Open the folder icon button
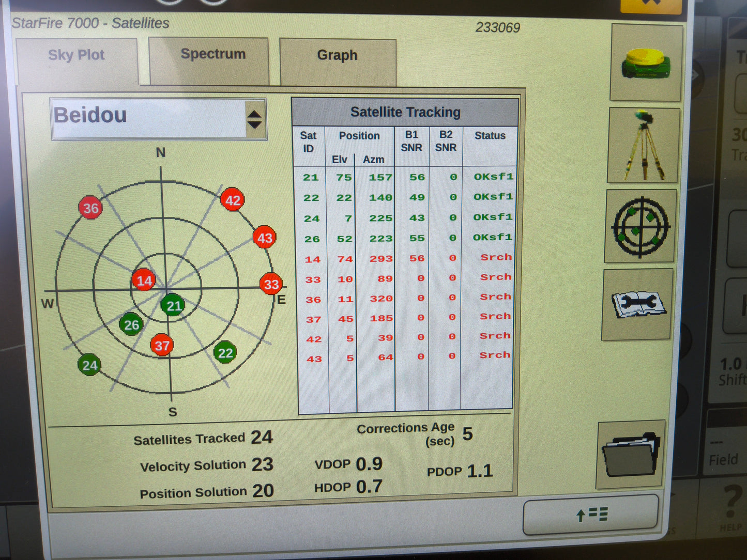This screenshot has height=560, width=747. (x=631, y=455)
